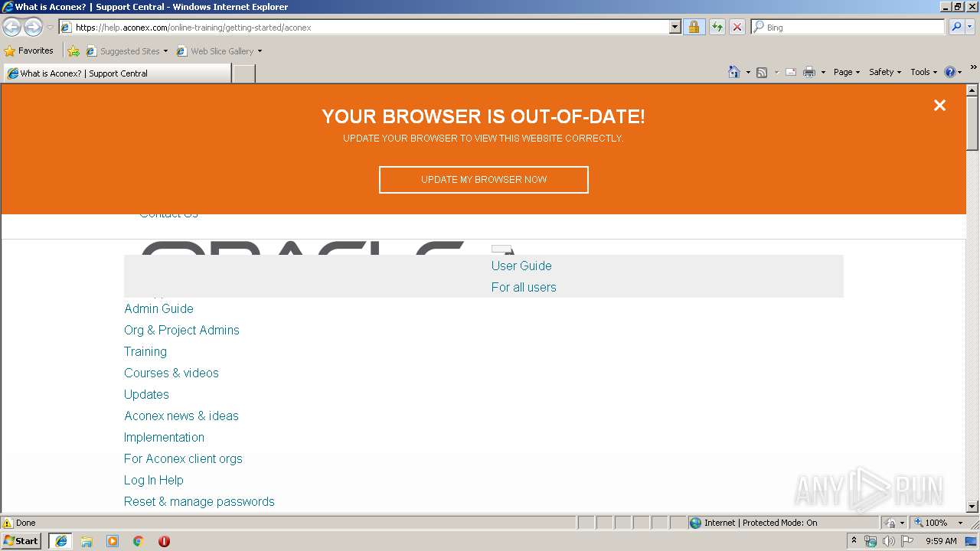Open the Log In Help link

tap(154, 480)
